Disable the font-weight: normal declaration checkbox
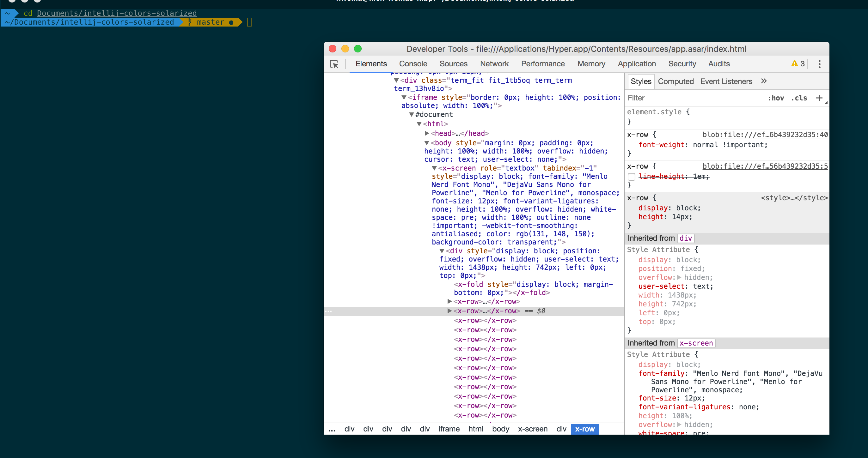 [632, 145]
